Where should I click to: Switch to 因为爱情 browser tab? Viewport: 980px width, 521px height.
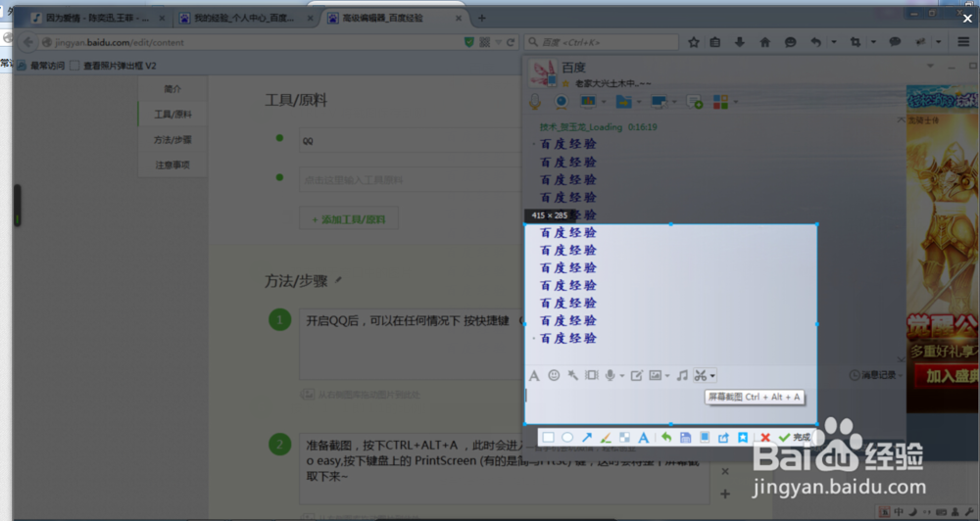pyautogui.click(x=98, y=18)
